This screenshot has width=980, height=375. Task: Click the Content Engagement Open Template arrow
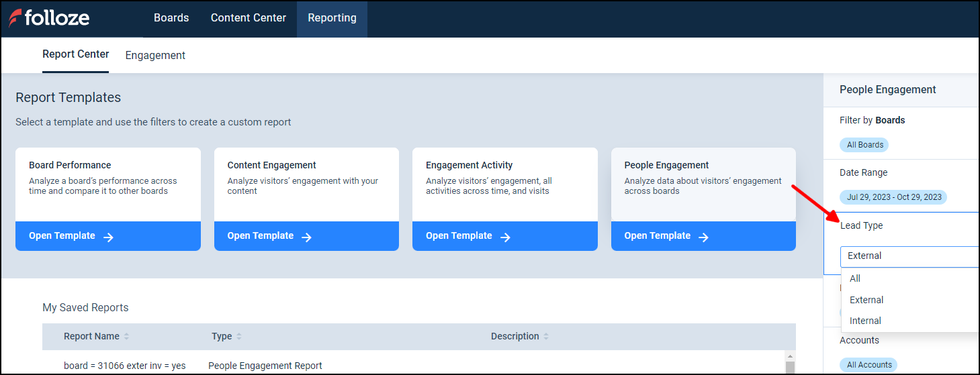(x=306, y=237)
